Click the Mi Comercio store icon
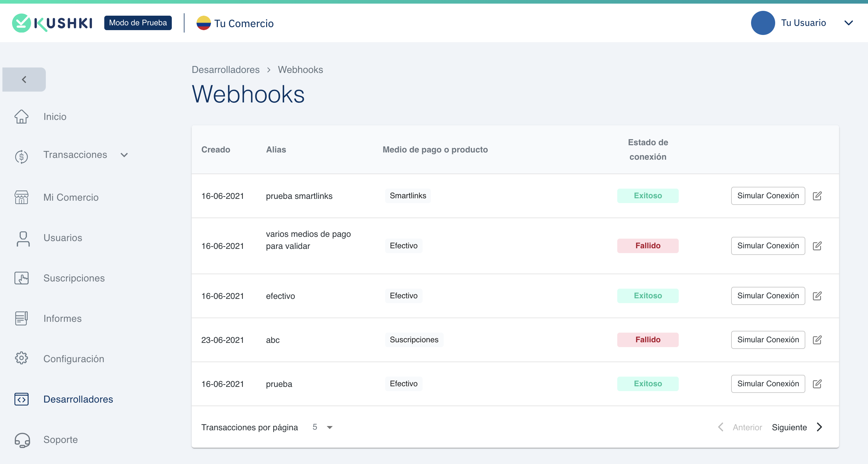Image resolution: width=868 pixels, height=464 pixels. (21, 197)
